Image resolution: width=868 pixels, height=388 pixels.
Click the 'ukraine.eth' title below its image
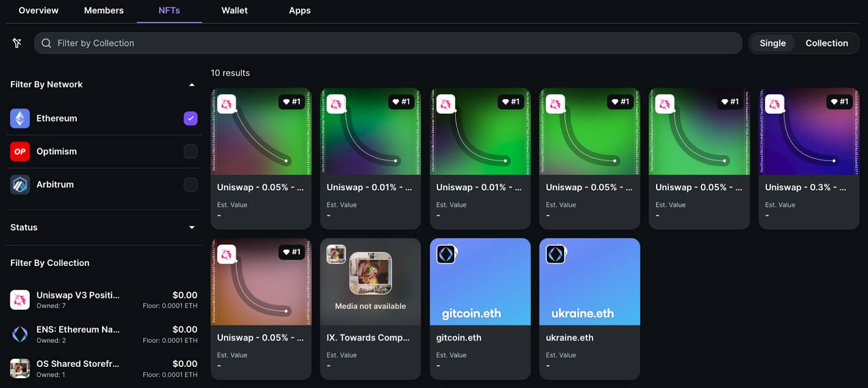(x=570, y=338)
